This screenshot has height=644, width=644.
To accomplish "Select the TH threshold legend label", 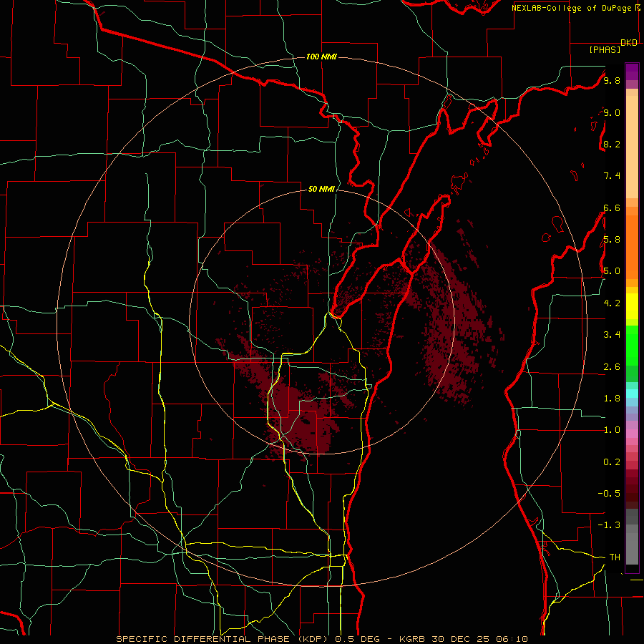I will (615, 557).
